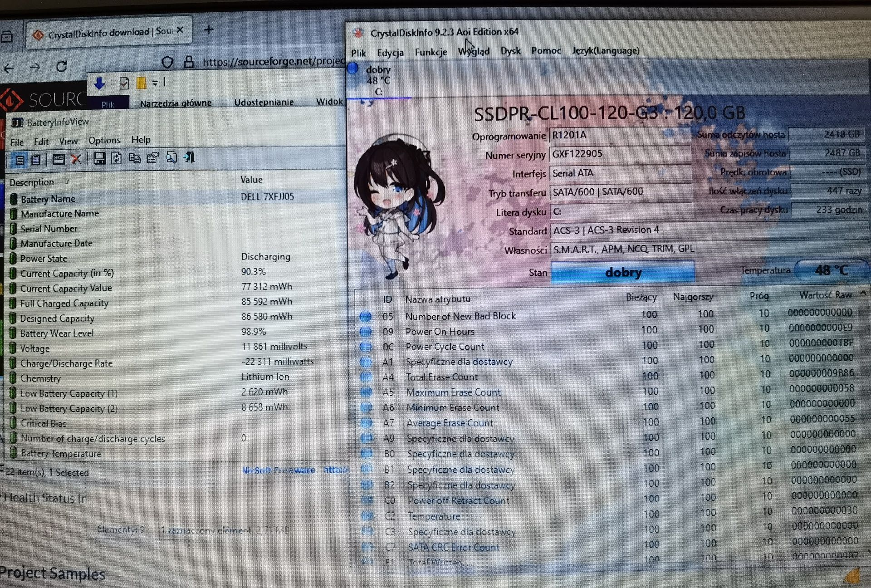The width and height of the screenshot is (871, 588).
Task: Click the padlock site security icon
Action: 189,62
